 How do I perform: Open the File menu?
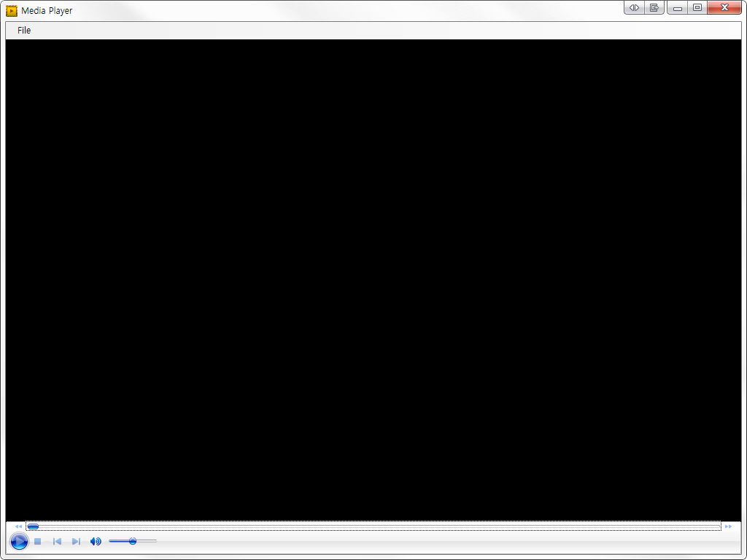click(24, 31)
